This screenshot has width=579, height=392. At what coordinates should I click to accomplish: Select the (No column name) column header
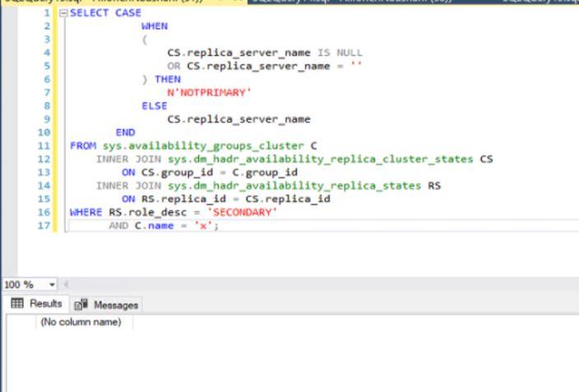point(84,322)
